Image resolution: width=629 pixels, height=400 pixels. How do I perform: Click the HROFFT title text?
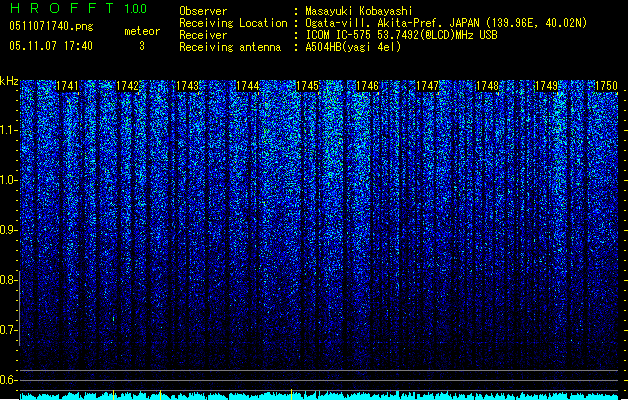(x=62, y=8)
